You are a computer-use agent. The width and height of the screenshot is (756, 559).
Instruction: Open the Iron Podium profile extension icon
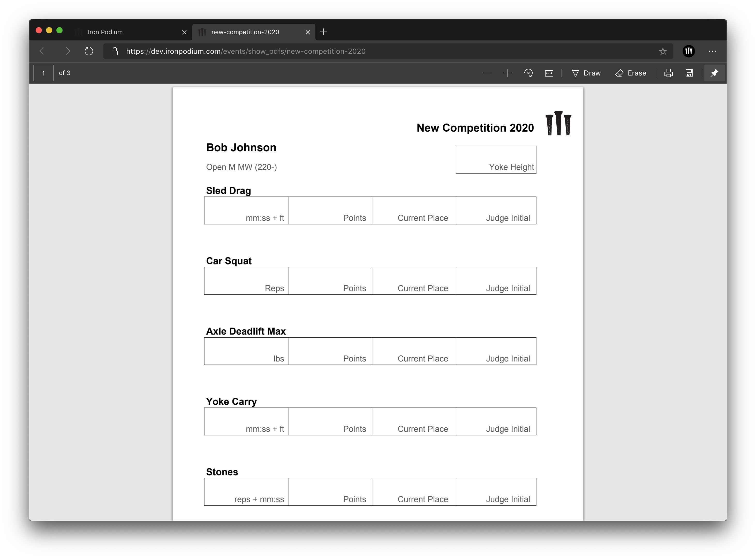coord(688,51)
